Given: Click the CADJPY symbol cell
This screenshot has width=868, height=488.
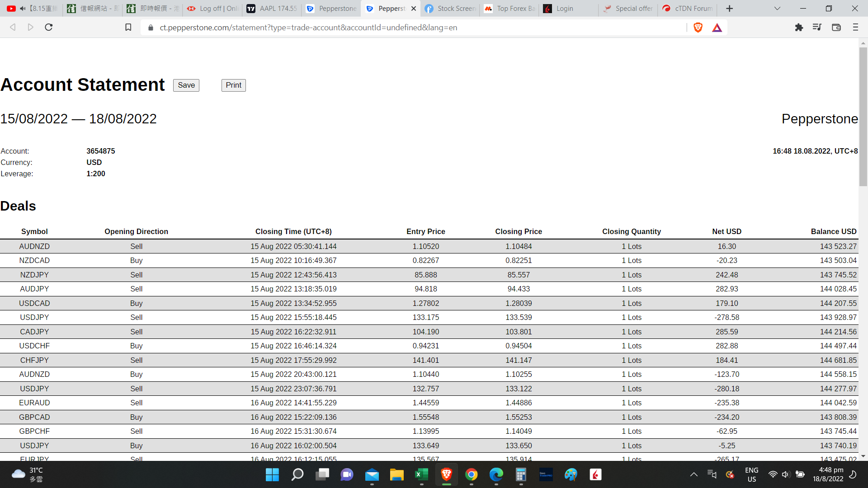Looking at the screenshot, I should (x=34, y=332).
